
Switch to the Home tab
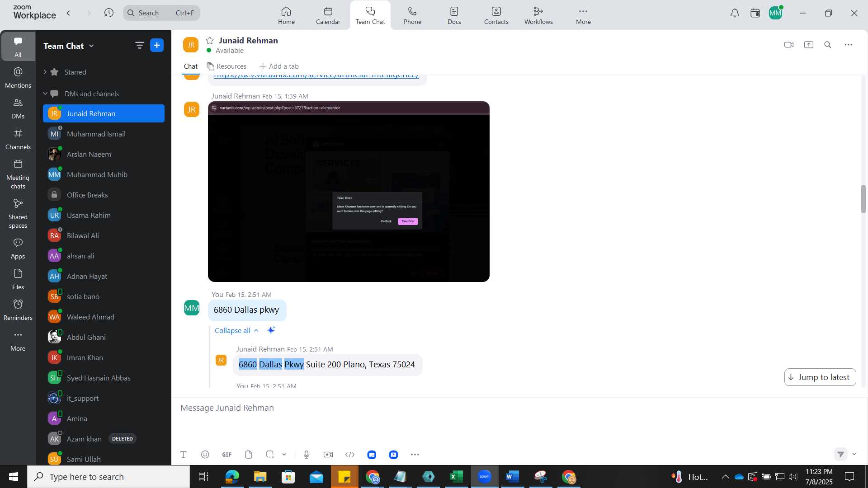point(286,15)
